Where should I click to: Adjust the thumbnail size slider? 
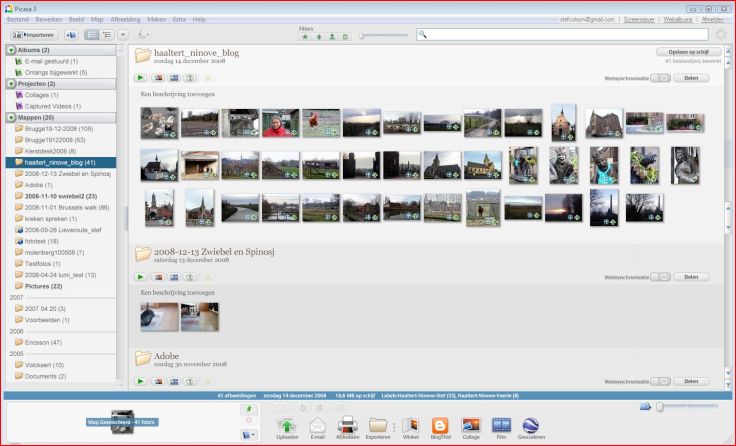point(660,406)
